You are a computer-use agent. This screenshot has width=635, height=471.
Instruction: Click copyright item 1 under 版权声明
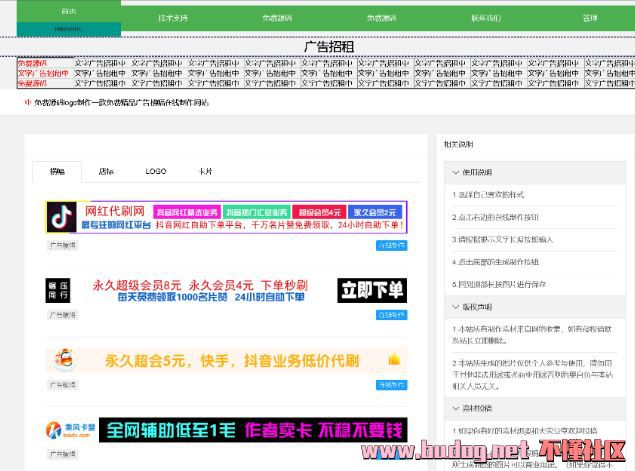pyautogui.click(x=532, y=335)
